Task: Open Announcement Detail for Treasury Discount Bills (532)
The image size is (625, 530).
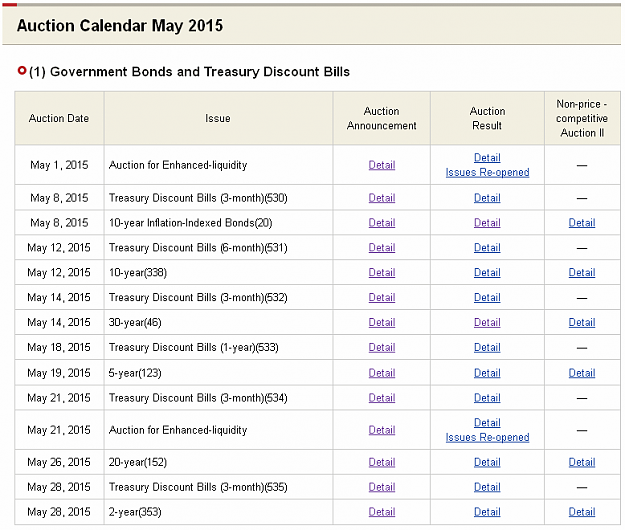Action: [x=381, y=298]
